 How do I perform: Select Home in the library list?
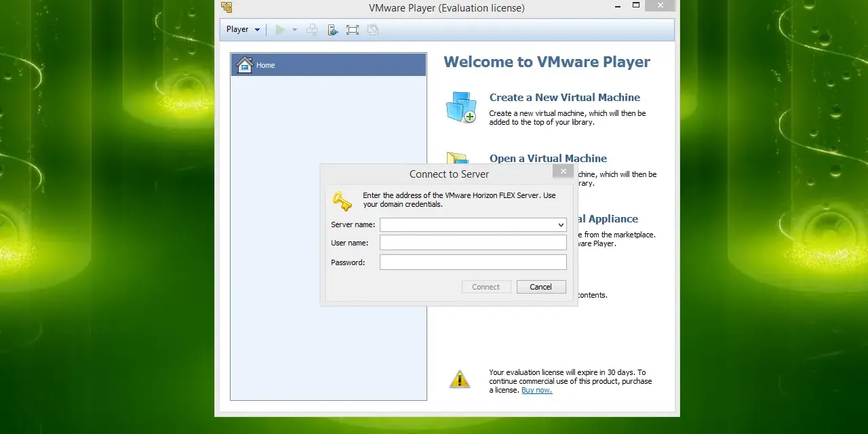point(328,65)
